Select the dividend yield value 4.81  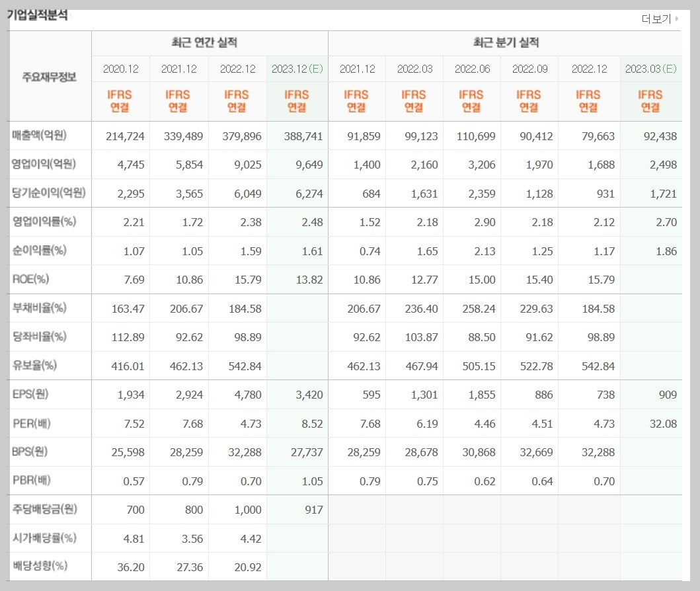134,539
